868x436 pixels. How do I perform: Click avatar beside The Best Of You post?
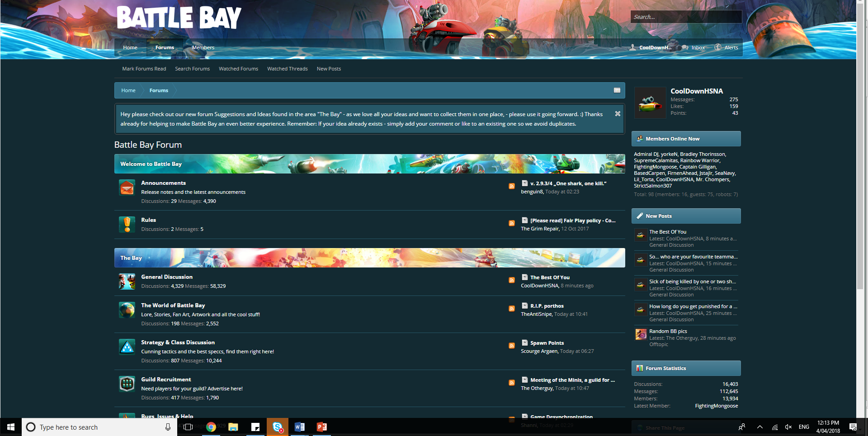641,235
